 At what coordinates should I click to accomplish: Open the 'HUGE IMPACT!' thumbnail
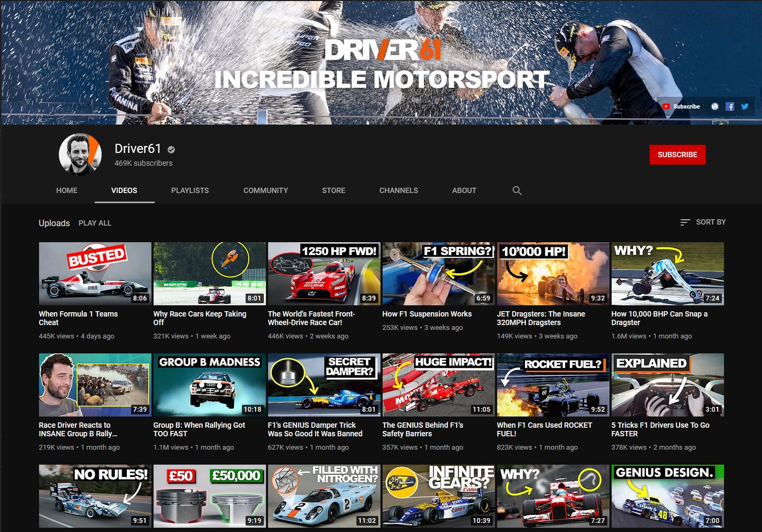(438, 385)
